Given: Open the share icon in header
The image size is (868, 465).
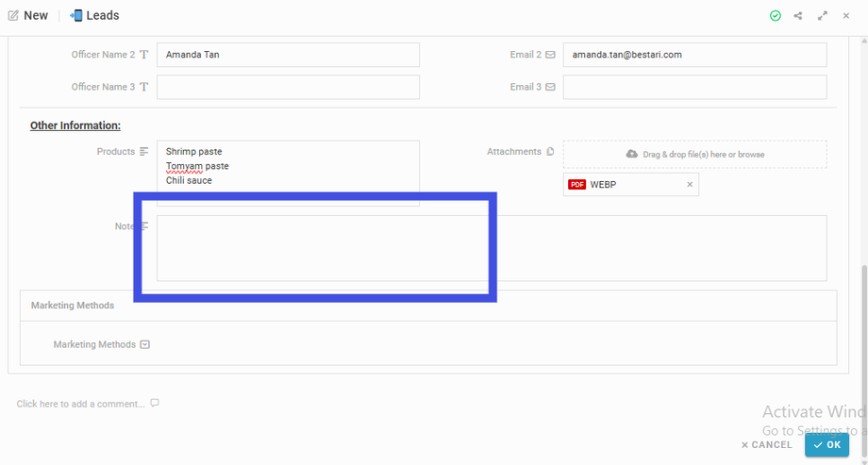Looking at the screenshot, I should [x=797, y=16].
